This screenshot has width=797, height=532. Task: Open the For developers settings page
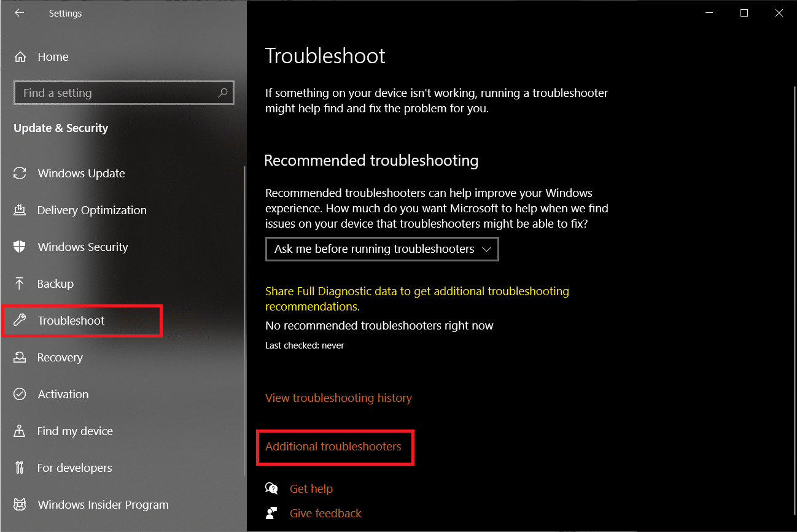[74, 468]
